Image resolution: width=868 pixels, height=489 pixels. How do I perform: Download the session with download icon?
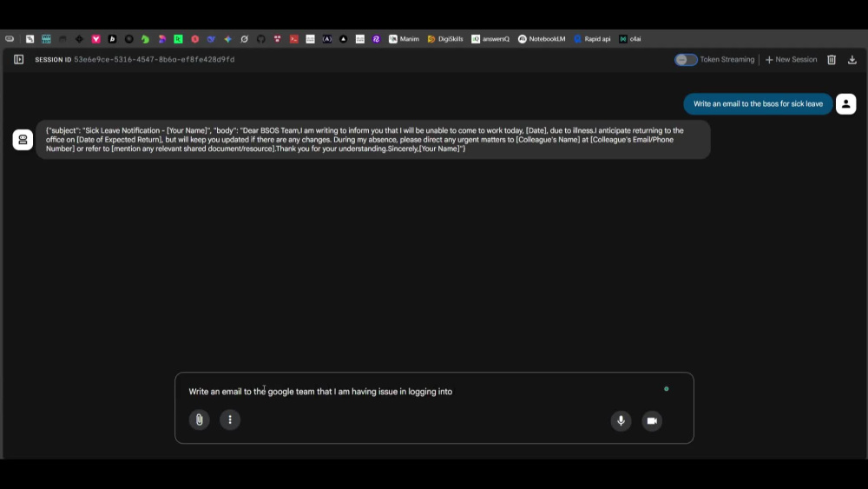[x=852, y=60]
